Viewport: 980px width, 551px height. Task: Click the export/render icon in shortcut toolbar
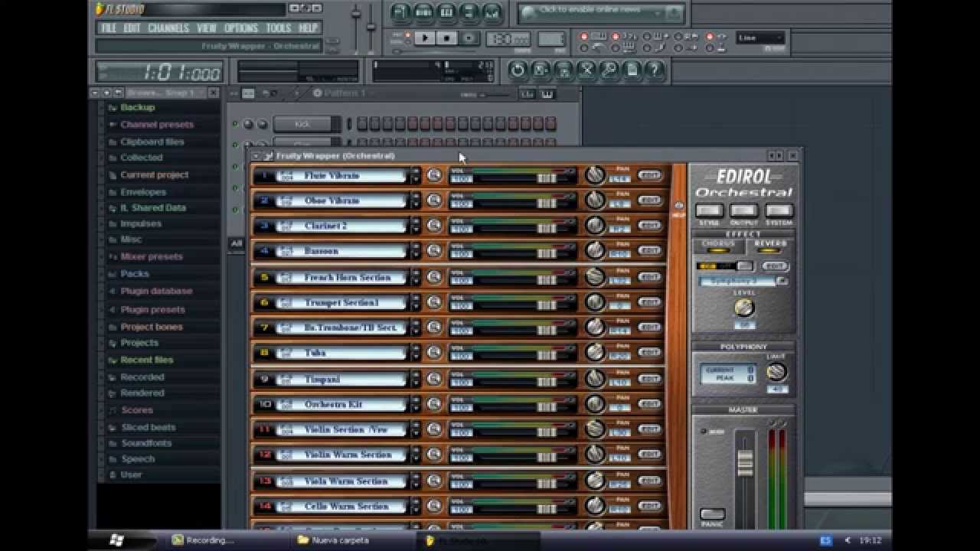(563, 70)
